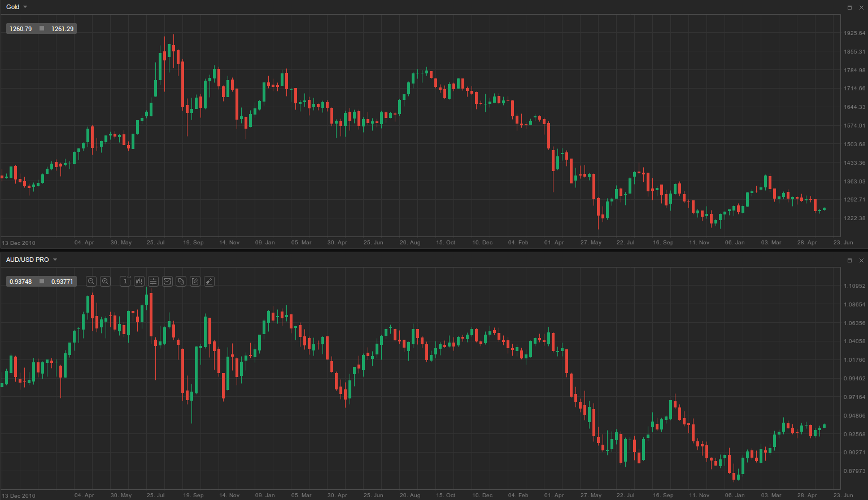Expand the Gold instrument dropdown
This screenshot has height=500, width=868.
coord(25,7)
